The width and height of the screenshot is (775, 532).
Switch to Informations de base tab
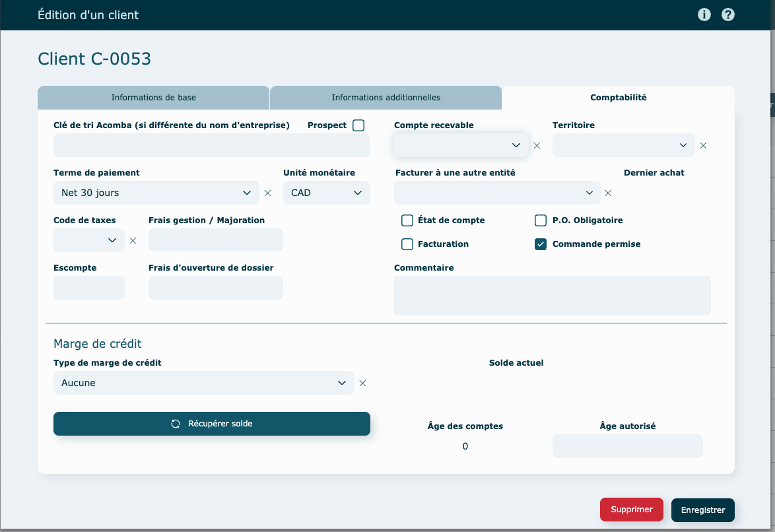[x=153, y=98]
